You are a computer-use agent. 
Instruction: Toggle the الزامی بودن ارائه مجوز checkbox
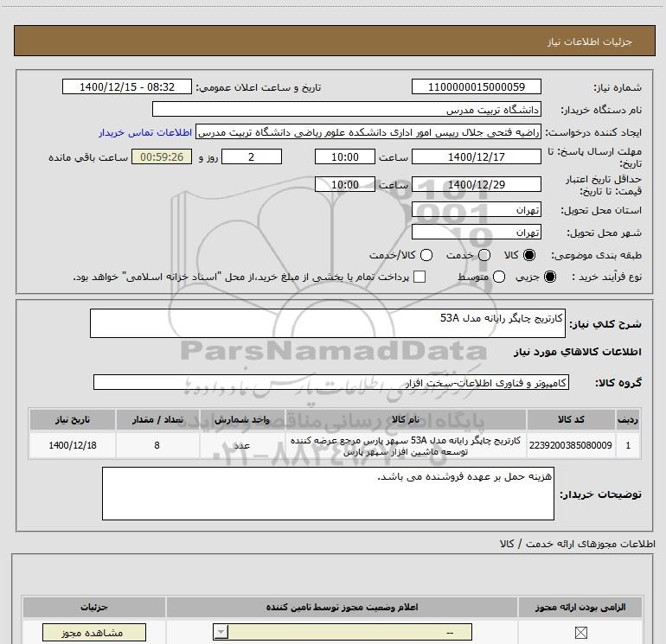click(580, 633)
